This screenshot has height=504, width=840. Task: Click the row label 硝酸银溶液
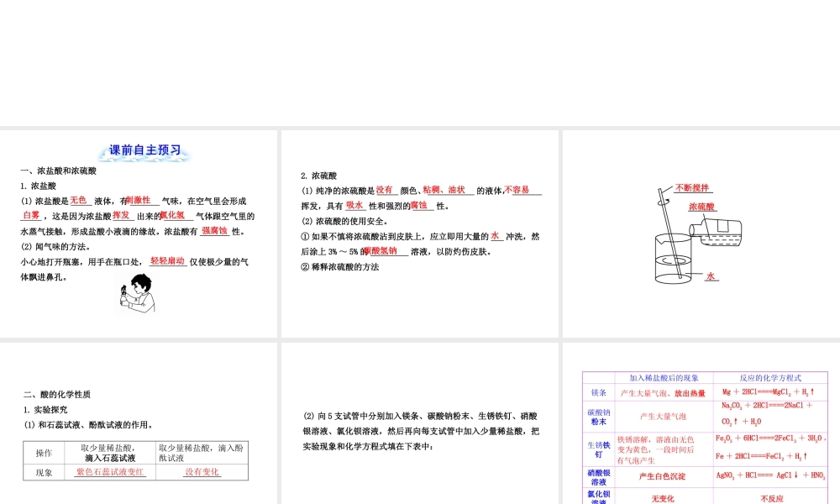pyautogui.click(x=598, y=477)
